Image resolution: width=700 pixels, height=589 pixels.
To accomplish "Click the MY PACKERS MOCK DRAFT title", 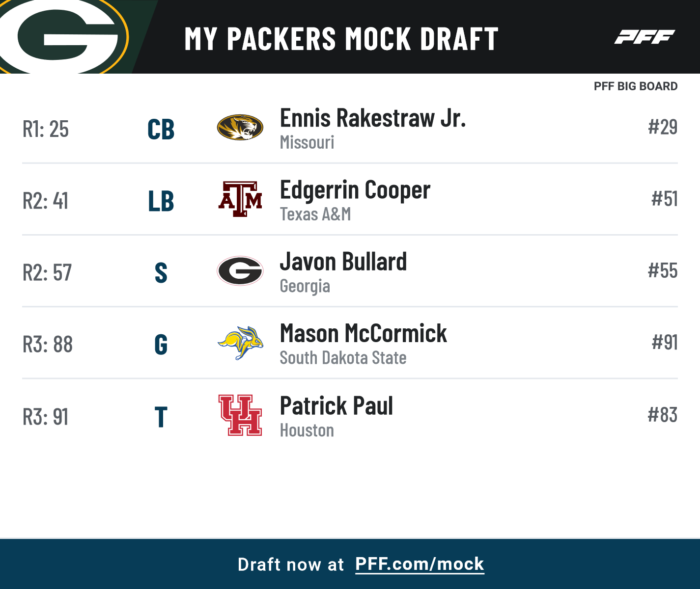I will pos(341,39).
